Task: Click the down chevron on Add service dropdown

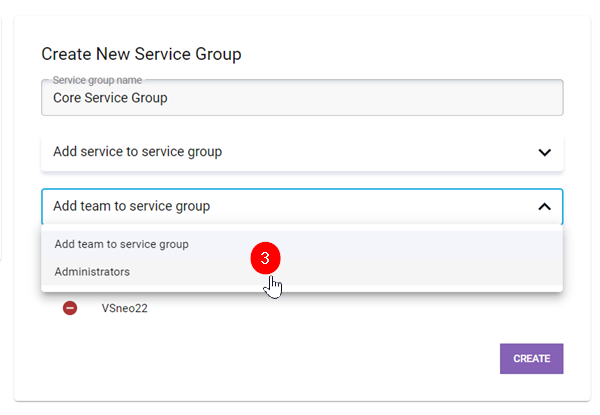Action: pyautogui.click(x=544, y=153)
